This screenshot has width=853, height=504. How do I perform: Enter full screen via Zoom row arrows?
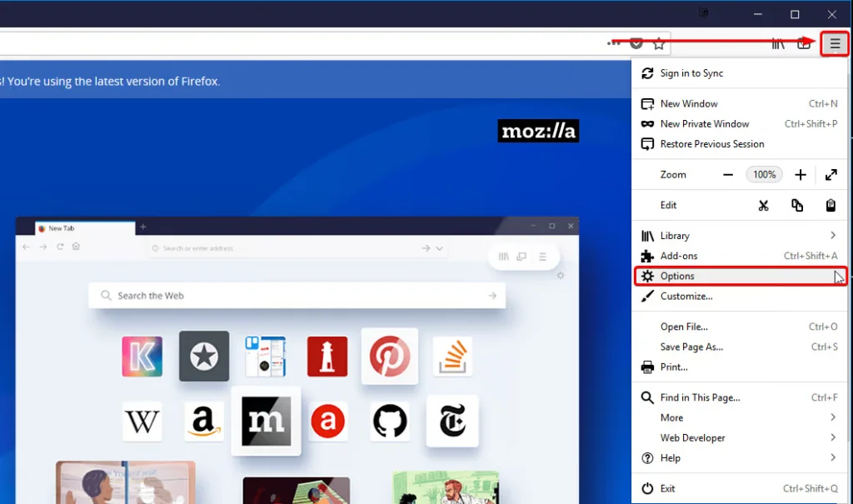831,175
